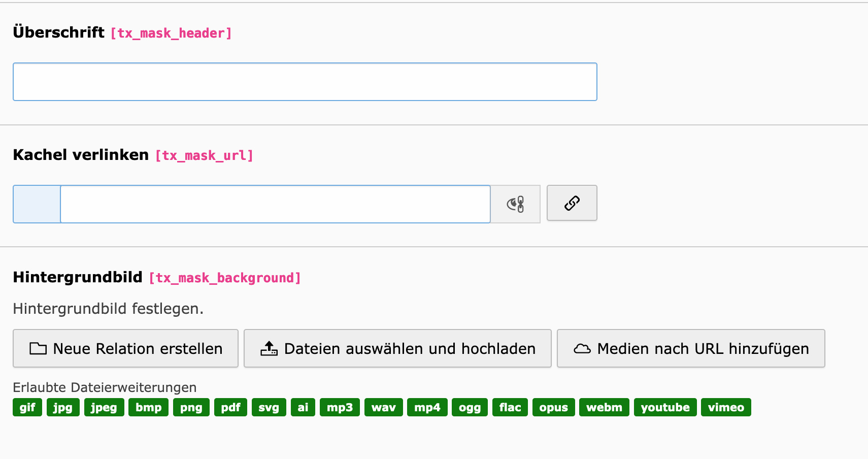
Task: Click the upload icon for file upload
Action: [x=269, y=348]
